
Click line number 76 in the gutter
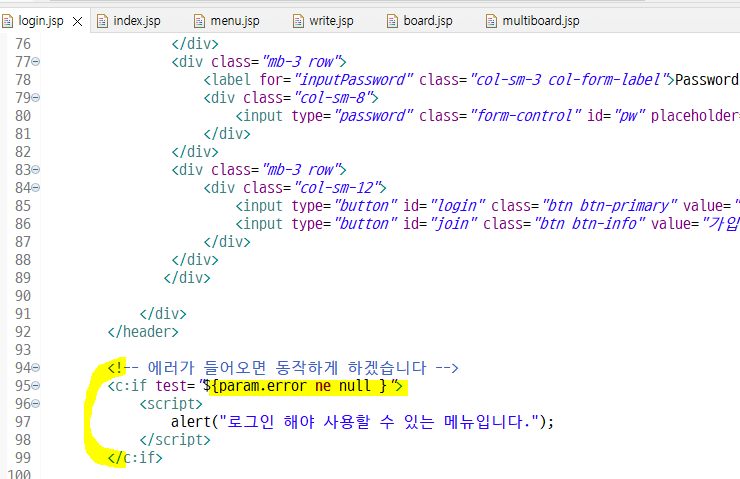pyautogui.click(x=23, y=44)
